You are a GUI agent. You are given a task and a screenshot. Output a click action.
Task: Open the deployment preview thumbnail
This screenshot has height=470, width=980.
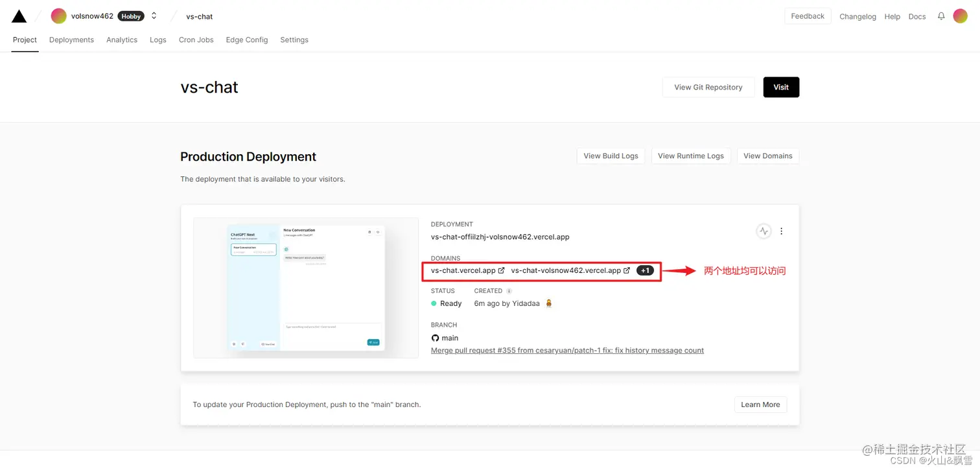306,288
